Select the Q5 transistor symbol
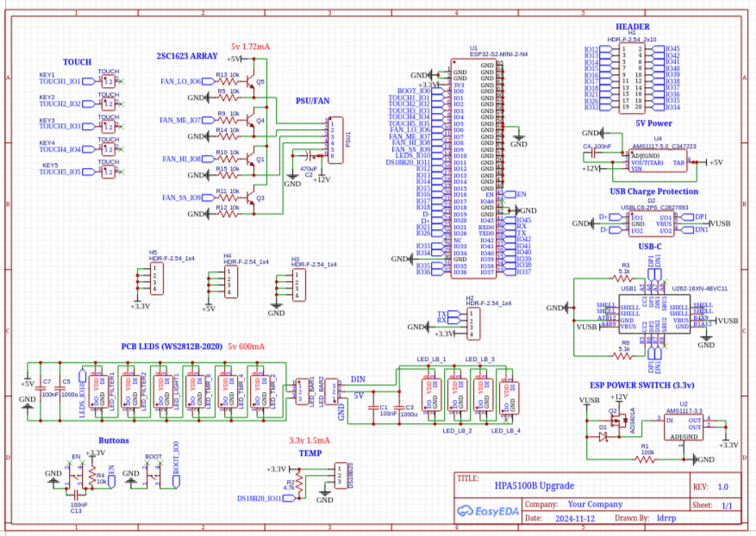 pos(250,83)
